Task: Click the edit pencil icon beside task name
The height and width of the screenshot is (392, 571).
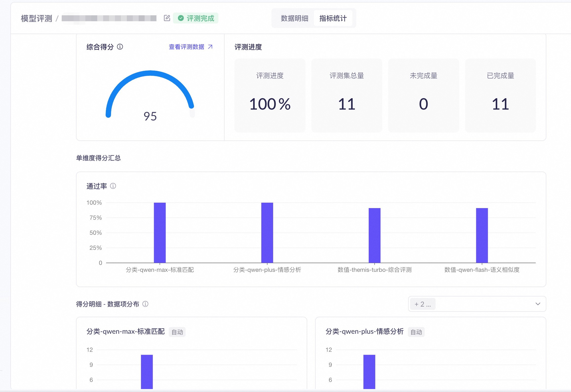Action: [x=167, y=18]
